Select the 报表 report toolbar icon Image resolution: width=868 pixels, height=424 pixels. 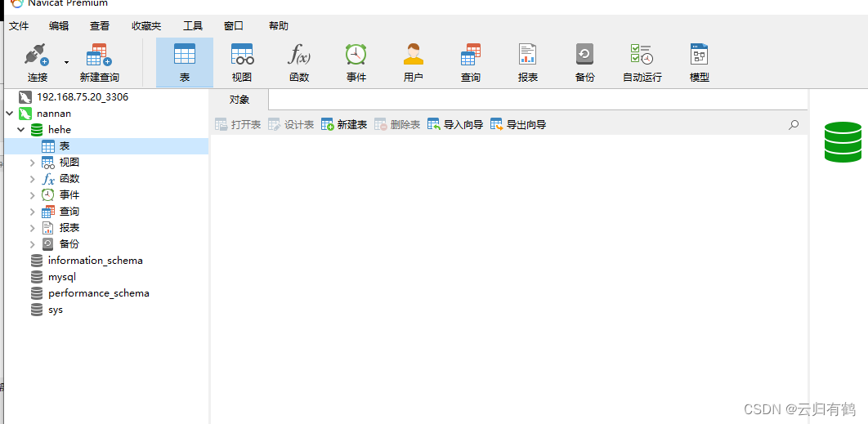click(527, 55)
